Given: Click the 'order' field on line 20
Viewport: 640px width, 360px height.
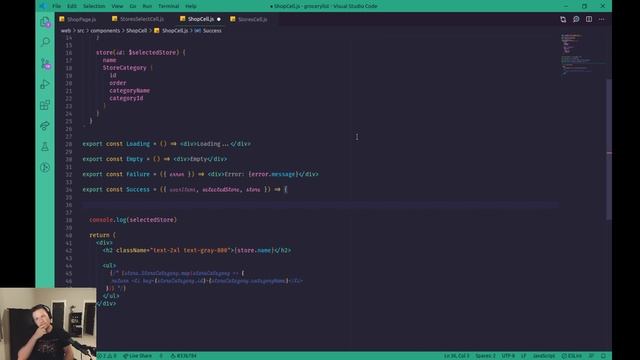Looking at the screenshot, I should click(x=118, y=83).
